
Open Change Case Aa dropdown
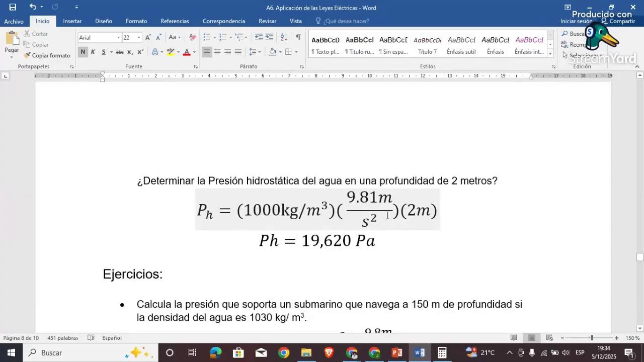coord(175,38)
